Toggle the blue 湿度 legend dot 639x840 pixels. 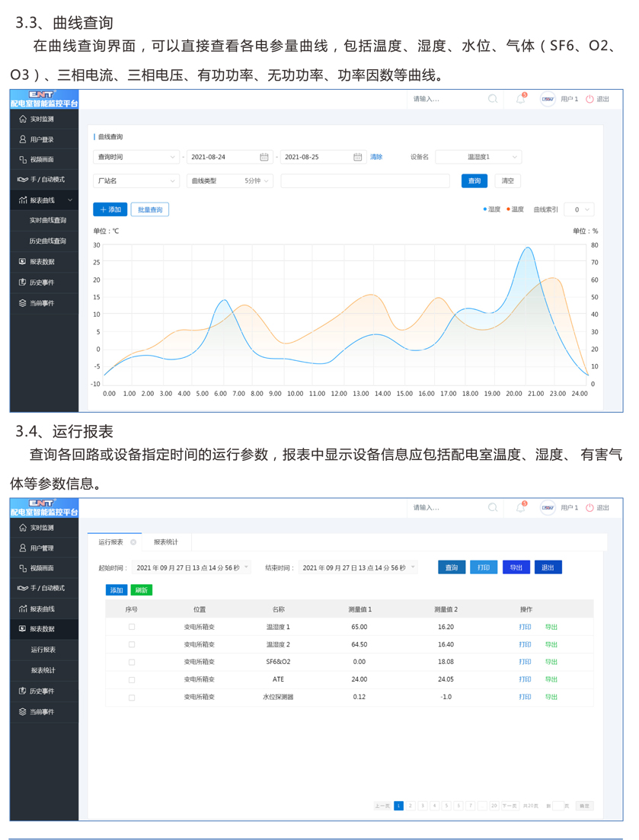click(x=485, y=209)
